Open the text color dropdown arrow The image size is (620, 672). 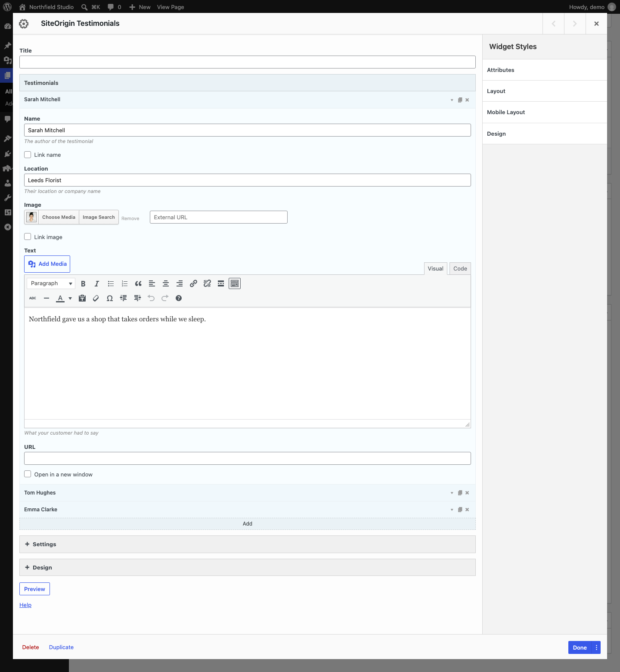(x=70, y=298)
